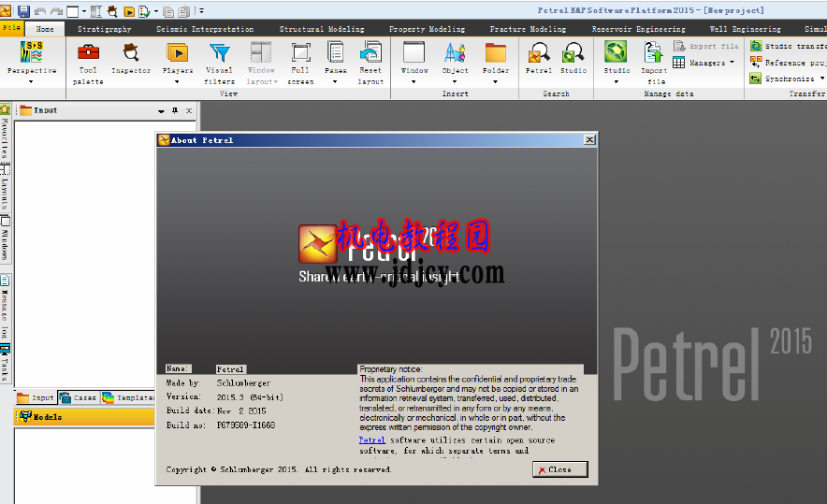Close the Input pane
827x504 pixels.
pyautogui.click(x=189, y=110)
